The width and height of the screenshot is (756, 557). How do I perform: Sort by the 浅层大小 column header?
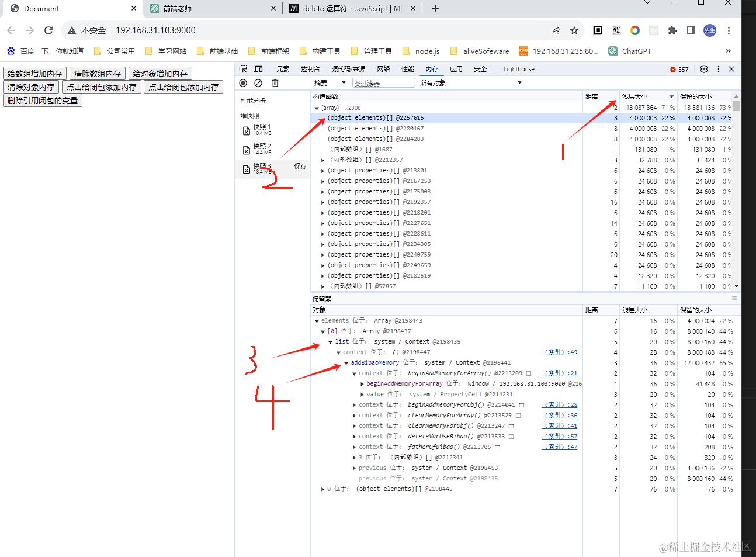pos(647,96)
